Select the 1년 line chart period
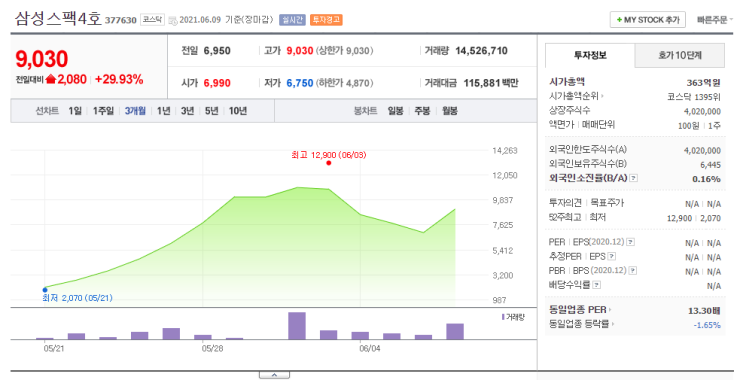Screen dimensions: 743x380 pyautogui.click(x=163, y=111)
